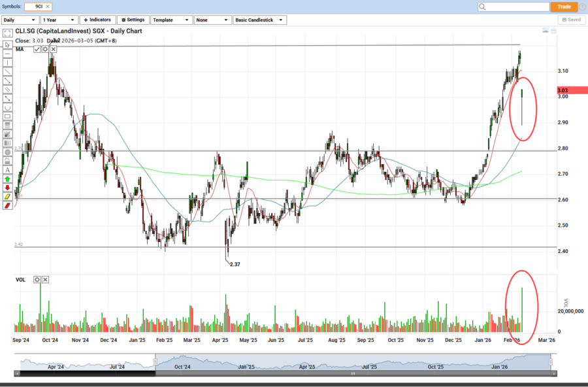Open the Basic Candlestick chart type dropdown
This screenshot has height=387, width=588.
(x=259, y=20)
